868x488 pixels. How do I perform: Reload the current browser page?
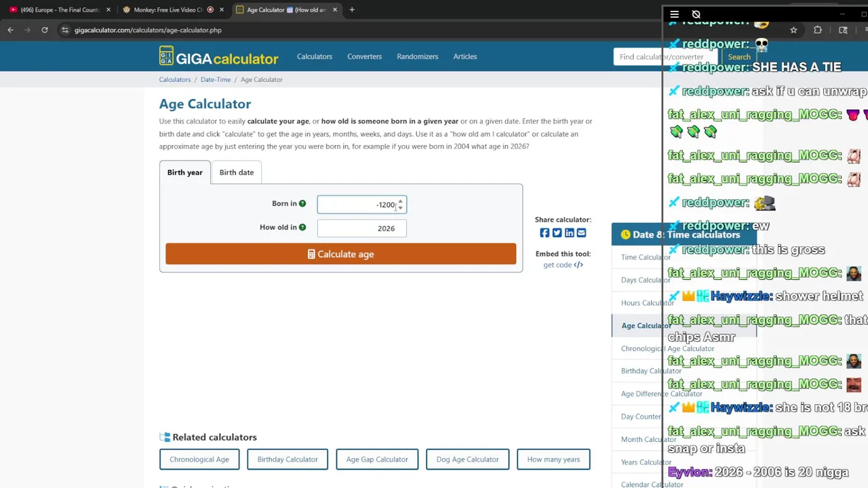(45, 30)
